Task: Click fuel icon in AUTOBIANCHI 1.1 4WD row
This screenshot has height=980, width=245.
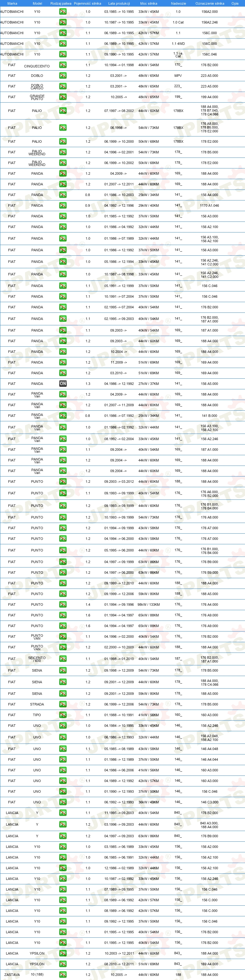Action: pyautogui.click(x=63, y=44)
